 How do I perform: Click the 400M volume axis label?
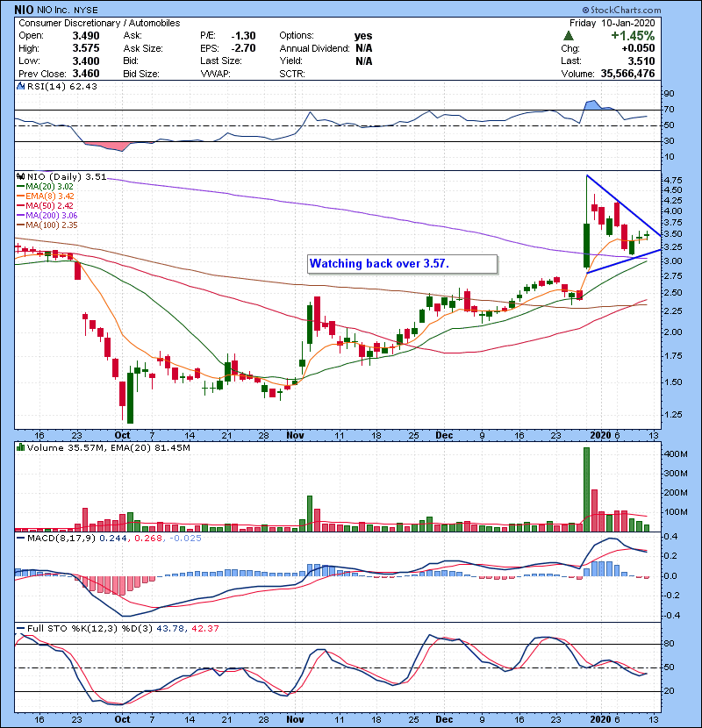(676, 454)
